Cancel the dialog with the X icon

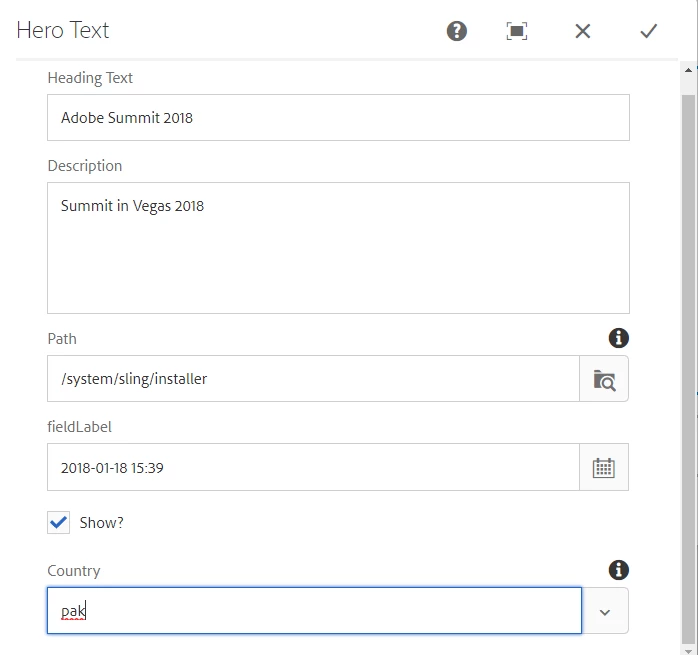click(x=583, y=31)
